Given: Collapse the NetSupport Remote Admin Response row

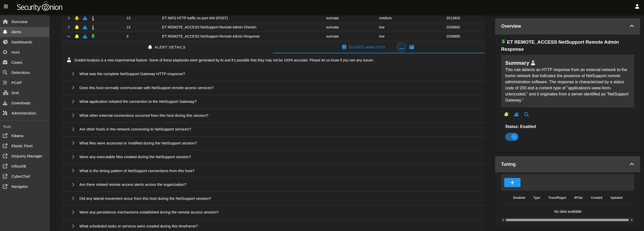Looking at the screenshot, I should [69, 36].
